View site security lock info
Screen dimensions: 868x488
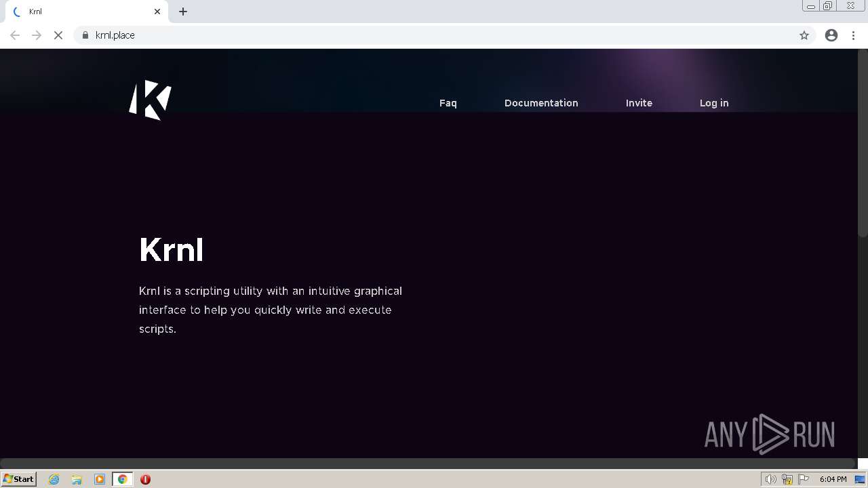click(85, 35)
